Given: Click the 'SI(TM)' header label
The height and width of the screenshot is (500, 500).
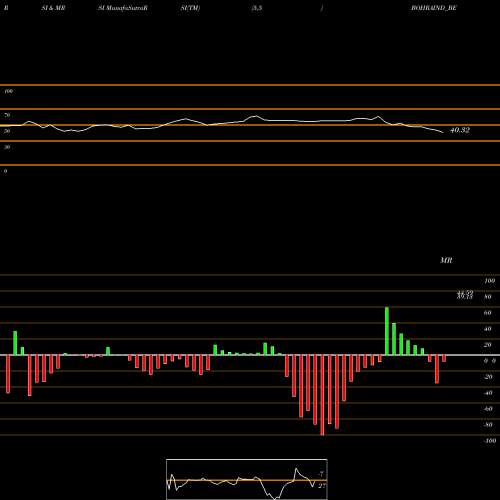Looking at the screenshot, I should (190, 8).
